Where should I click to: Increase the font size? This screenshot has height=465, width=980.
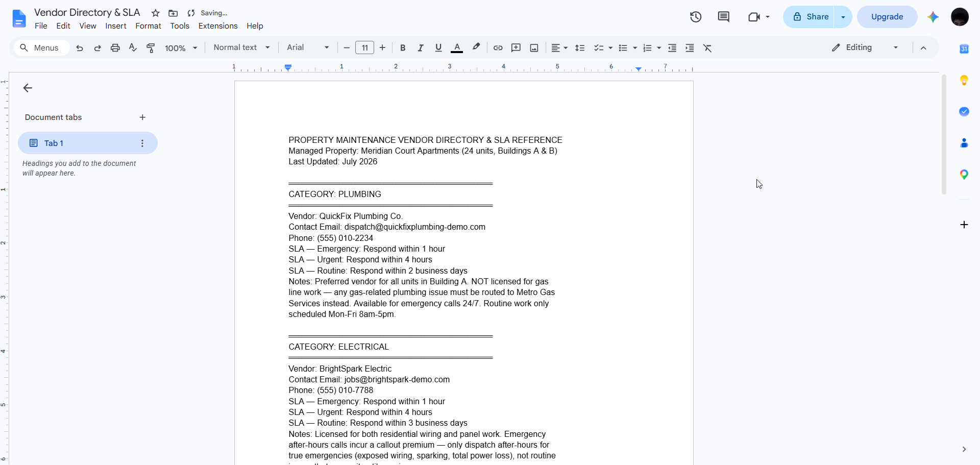tap(382, 48)
